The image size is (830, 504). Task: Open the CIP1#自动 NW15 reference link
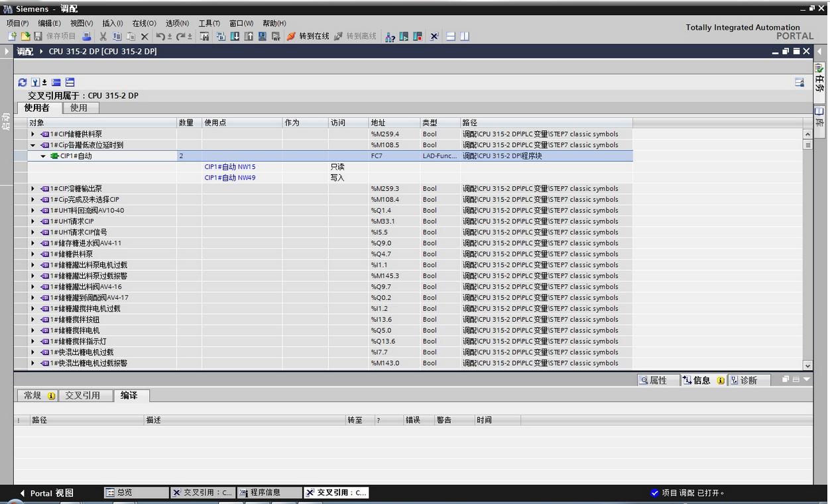[x=229, y=167]
